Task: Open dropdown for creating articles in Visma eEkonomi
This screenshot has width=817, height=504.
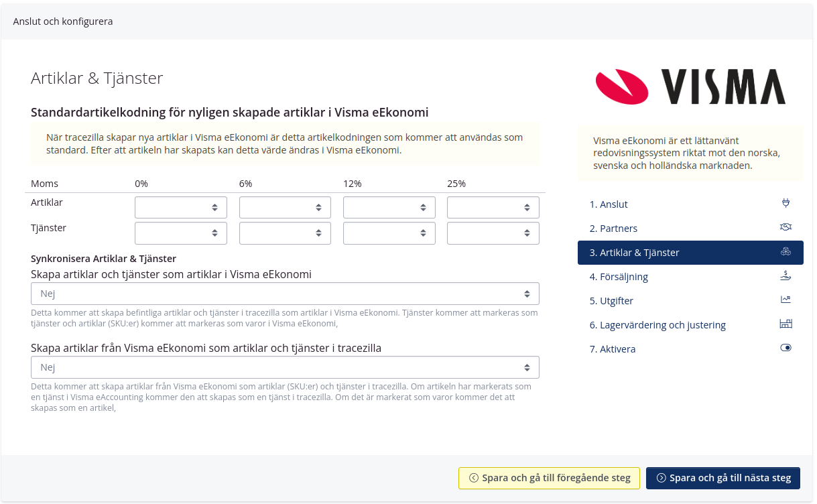Action: (285, 294)
